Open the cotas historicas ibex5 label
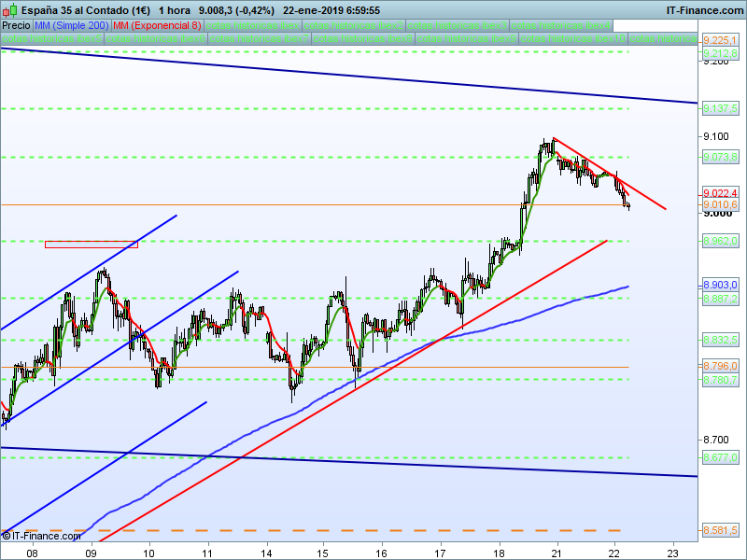Screen dimensions: 747x560 point(52,38)
